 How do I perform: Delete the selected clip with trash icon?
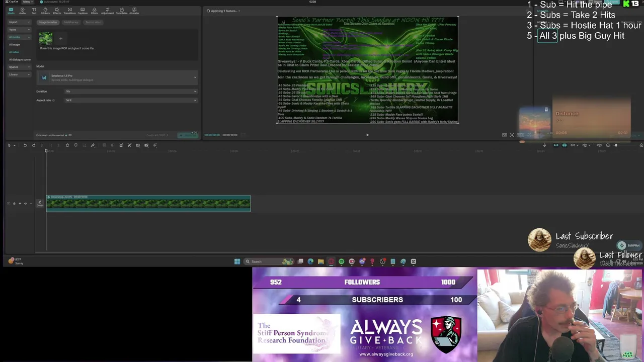tap(67, 145)
